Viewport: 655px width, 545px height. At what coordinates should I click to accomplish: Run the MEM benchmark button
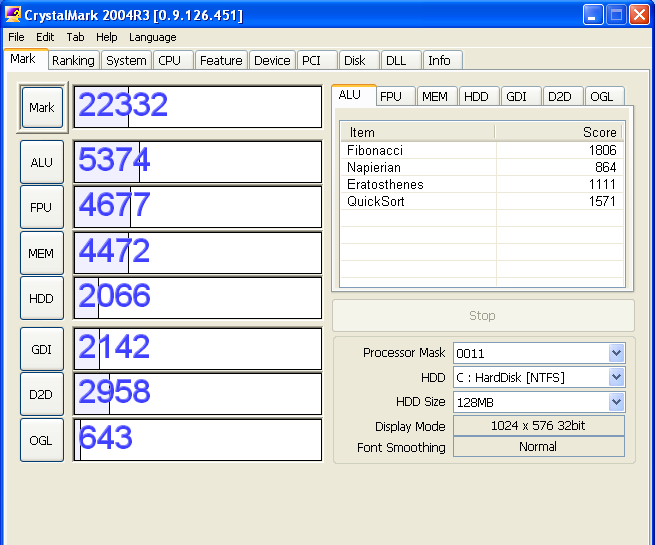pos(42,253)
